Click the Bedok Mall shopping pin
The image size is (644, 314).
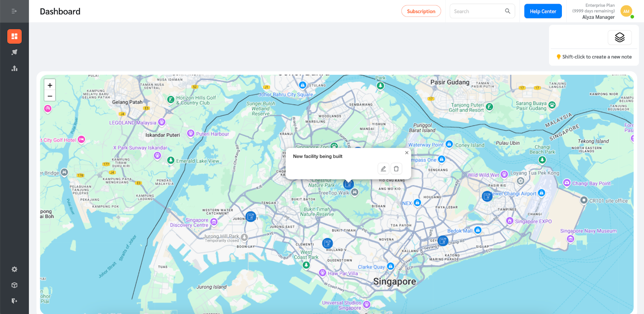point(478,230)
